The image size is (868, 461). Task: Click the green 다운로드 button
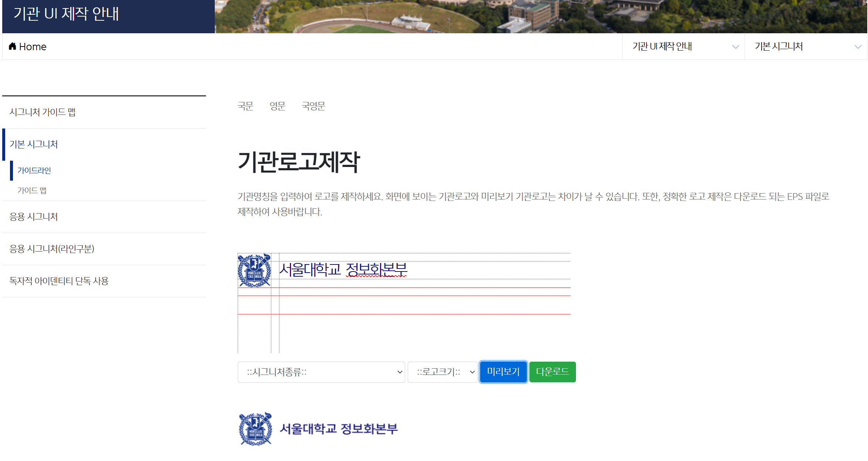tap(553, 372)
